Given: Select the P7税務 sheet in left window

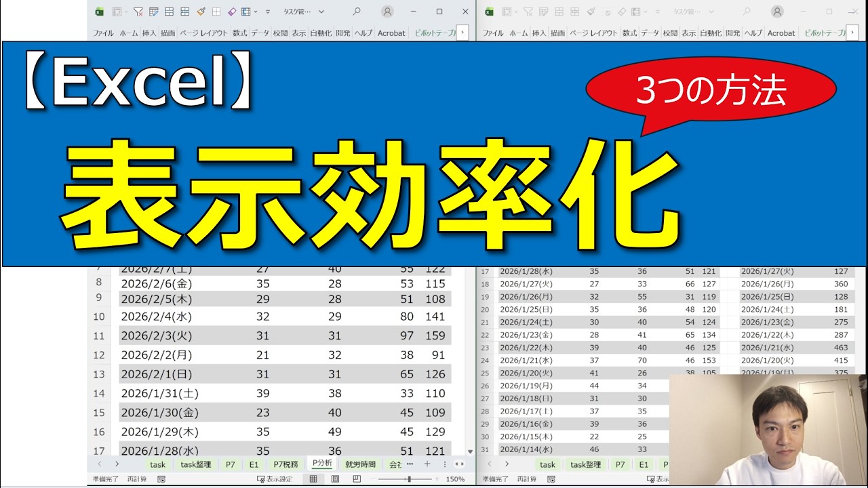Looking at the screenshot, I should (286, 464).
